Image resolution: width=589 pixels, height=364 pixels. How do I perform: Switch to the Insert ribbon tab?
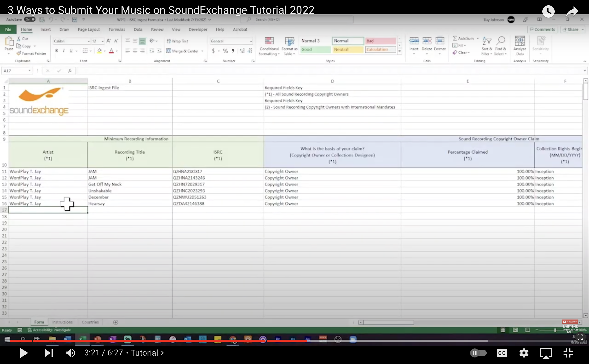(x=45, y=29)
